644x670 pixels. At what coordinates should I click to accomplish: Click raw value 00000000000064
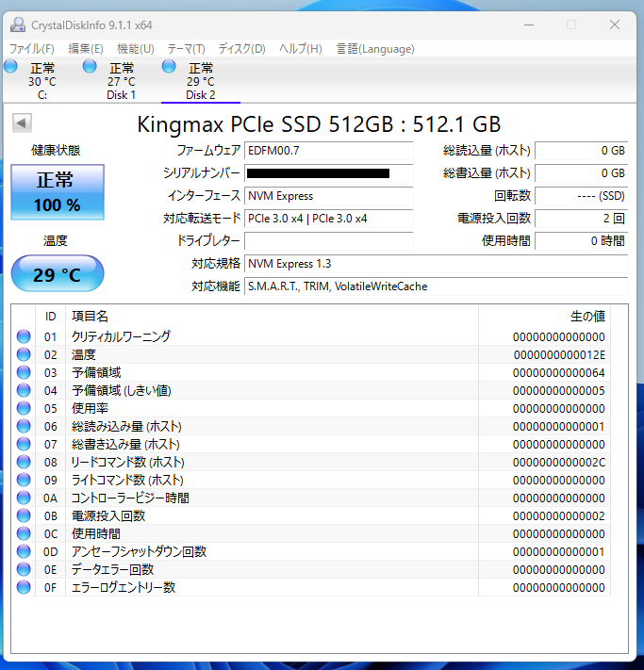click(x=559, y=373)
